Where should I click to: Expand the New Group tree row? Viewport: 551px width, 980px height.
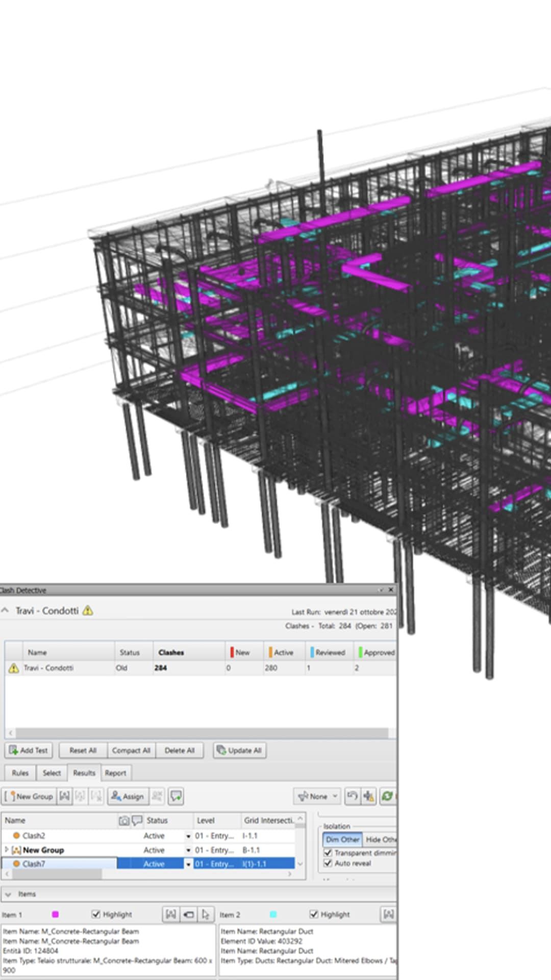click(7, 850)
